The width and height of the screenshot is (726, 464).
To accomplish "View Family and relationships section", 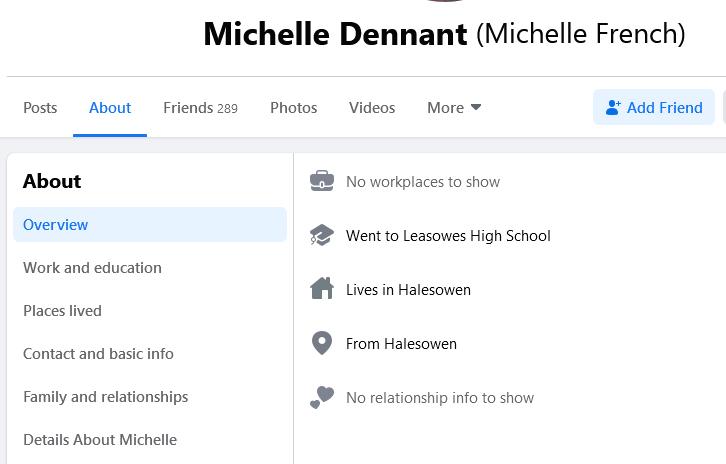I will pos(105,397).
